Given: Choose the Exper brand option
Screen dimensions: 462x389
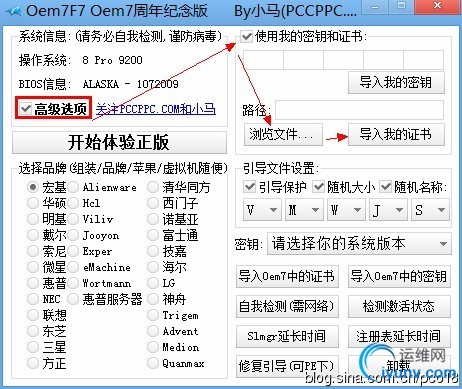Looking at the screenshot, I should pyautogui.click(x=73, y=251).
